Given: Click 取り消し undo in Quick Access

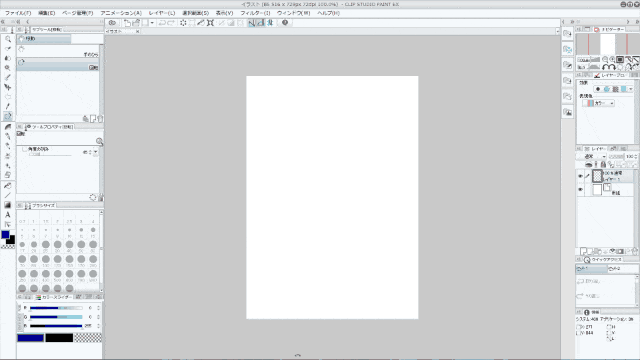Looking at the screenshot, I should click(x=605, y=281).
